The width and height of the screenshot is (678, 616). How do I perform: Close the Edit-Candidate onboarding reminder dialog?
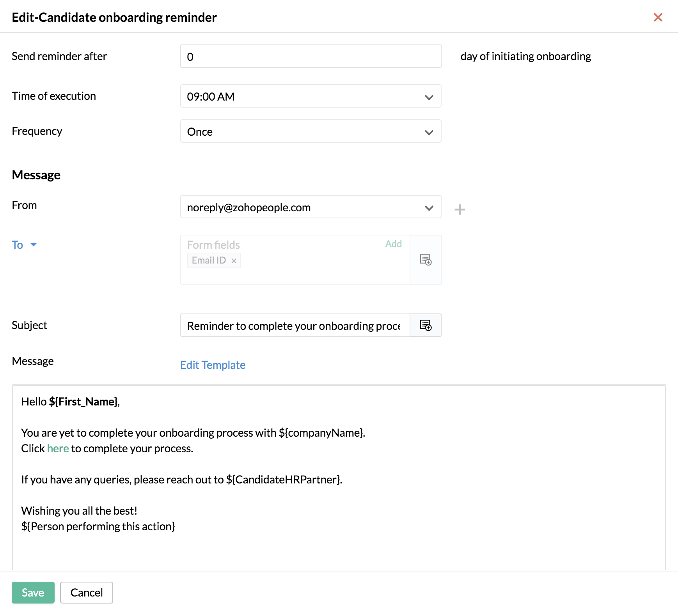coord(658,17)
